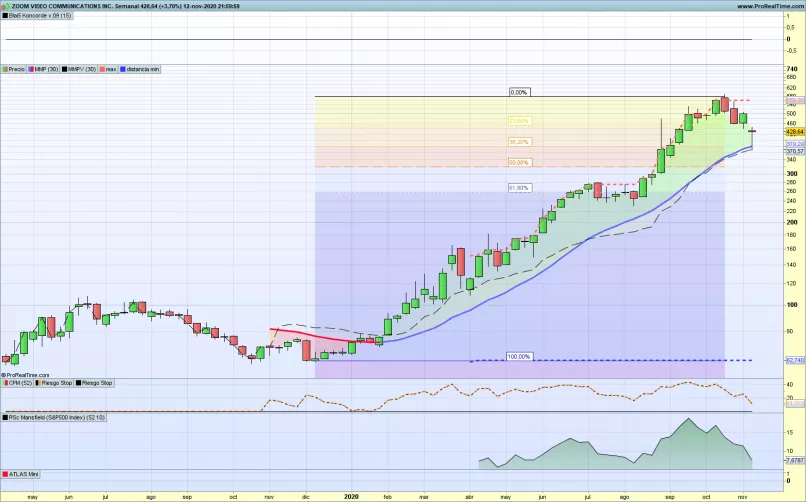The width and height of the screenshot is (806, 502).
Task: Open the RSc Mansfield (S&P500 Index) label
Action: (54, 417)
